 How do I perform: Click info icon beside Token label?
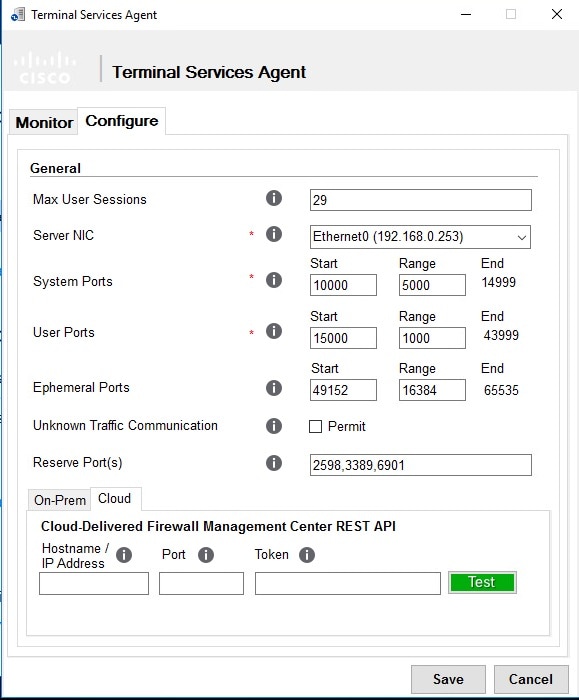[x=307, y=555]
